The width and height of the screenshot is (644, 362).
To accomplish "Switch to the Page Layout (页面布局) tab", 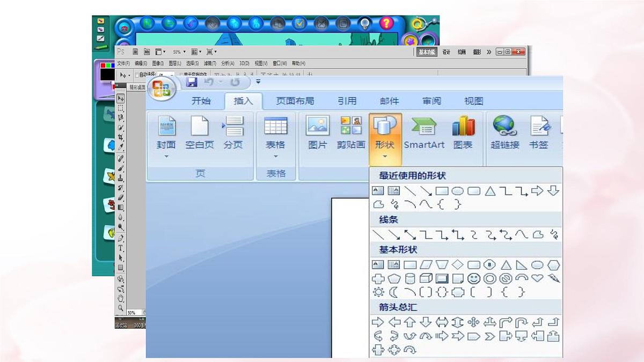I will click(x=295, y=101).
